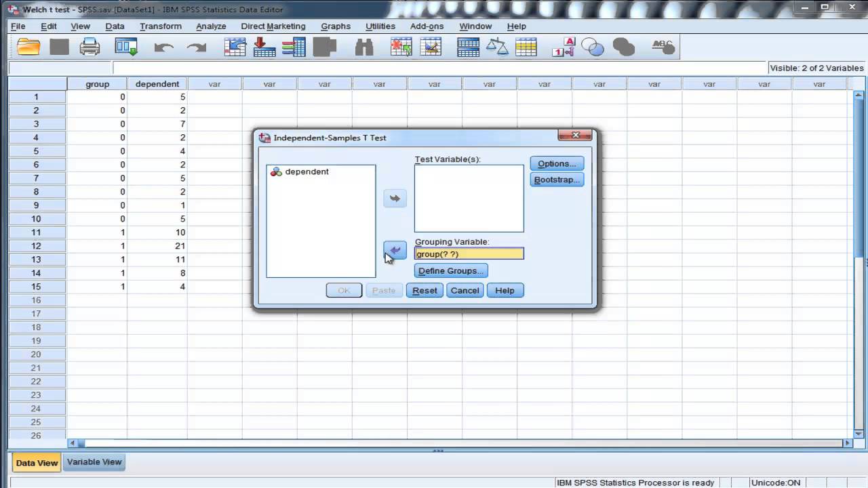Open the Edit menu
Viewport: 868px width, 488px height.
click(49, 26)
